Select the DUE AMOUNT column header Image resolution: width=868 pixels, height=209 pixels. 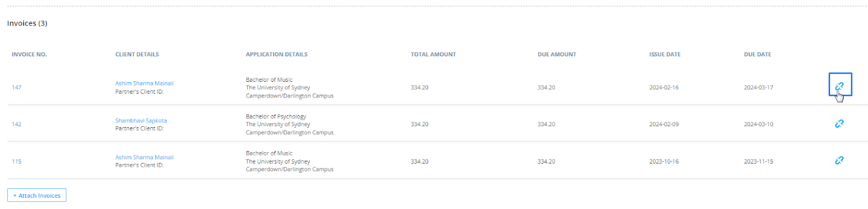point(557,54)
